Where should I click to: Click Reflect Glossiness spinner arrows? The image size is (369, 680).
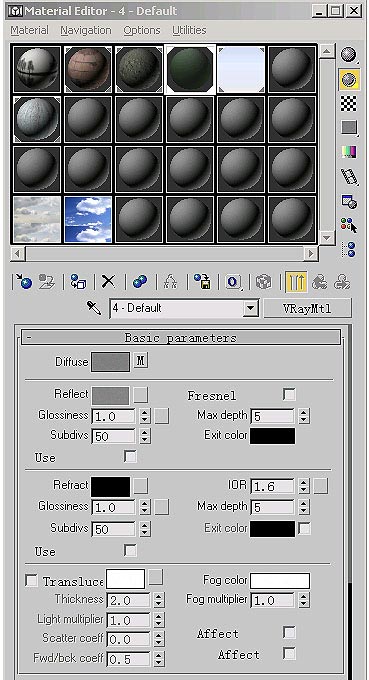145,416
